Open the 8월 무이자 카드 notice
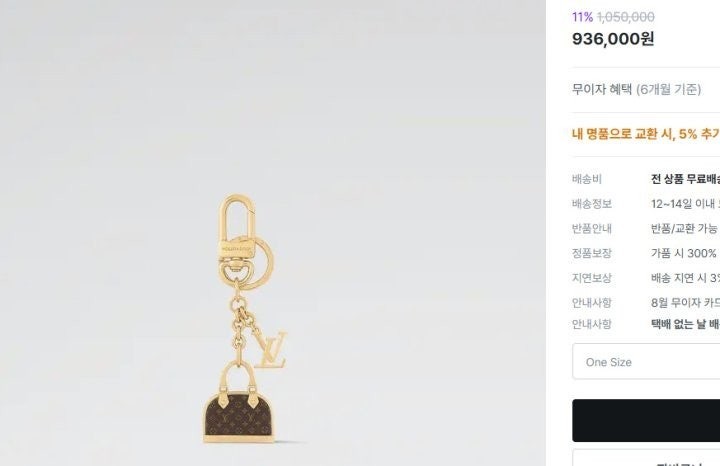 pyautogui.click(x=685, y=302)
